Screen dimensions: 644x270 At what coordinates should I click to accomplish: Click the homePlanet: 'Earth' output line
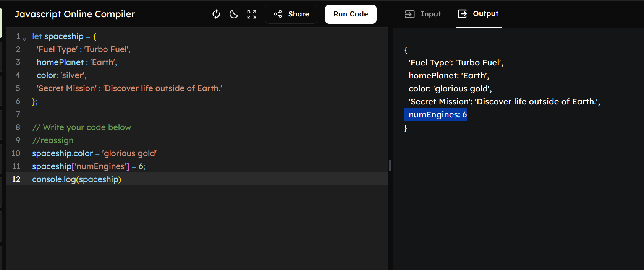pos(448,76)
